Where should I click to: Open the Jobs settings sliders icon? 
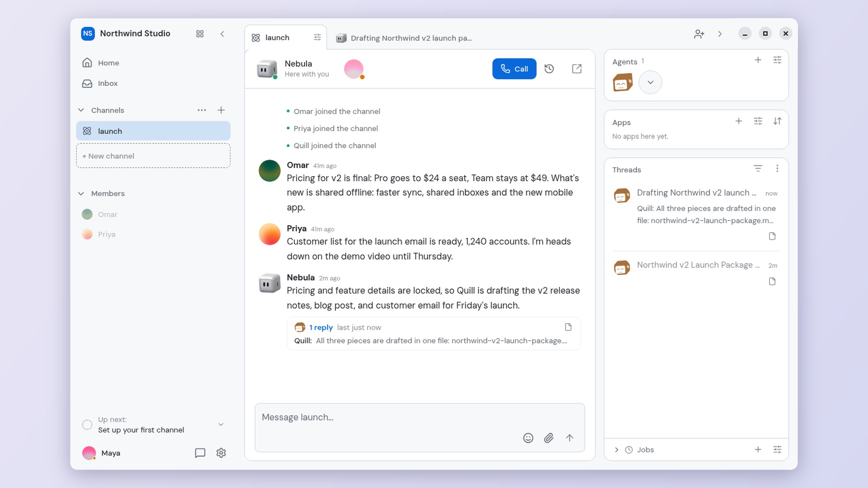click(x=777, y=450)
